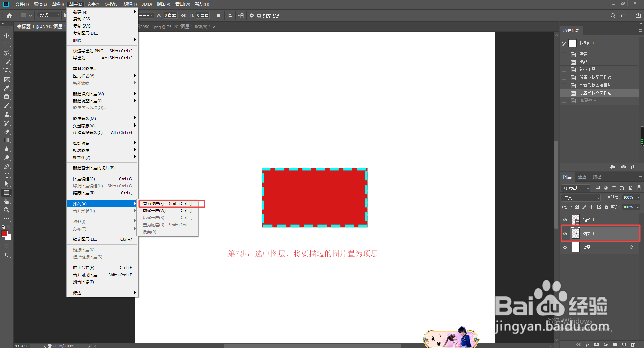The width and height of the screenshot is (644, 348).
Task: Select the Horizontal Type tool
Action: coord(7,175)
